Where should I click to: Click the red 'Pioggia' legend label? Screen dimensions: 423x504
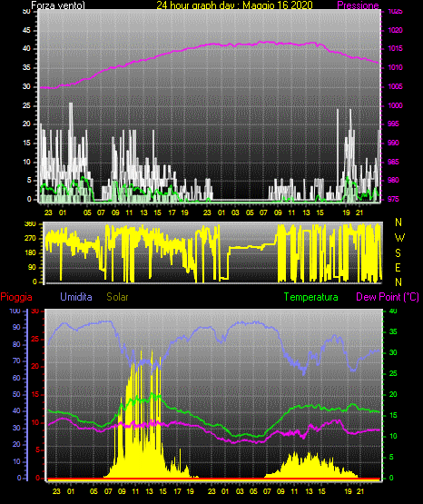(16, 297)
